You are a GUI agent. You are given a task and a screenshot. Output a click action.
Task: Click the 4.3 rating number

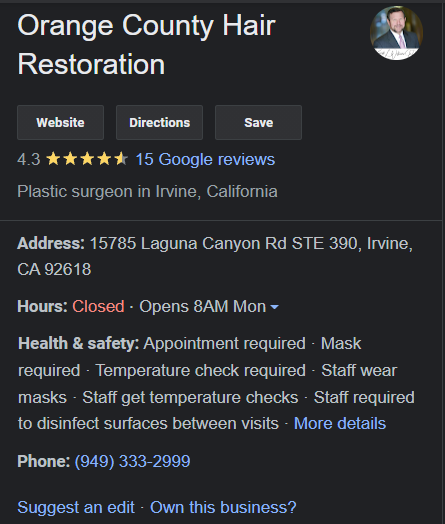point(29,159)
